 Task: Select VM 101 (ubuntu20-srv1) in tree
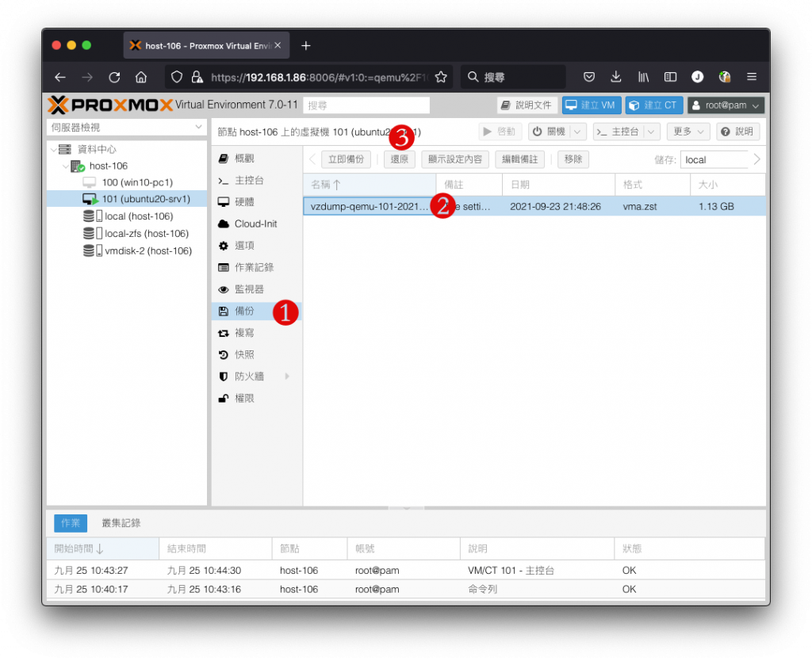tap(127, 199)
